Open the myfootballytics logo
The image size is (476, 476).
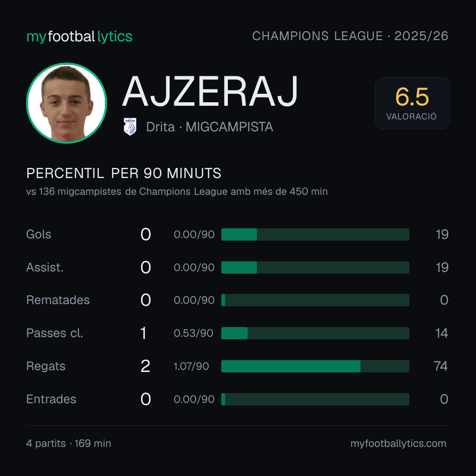click(79, 37)
